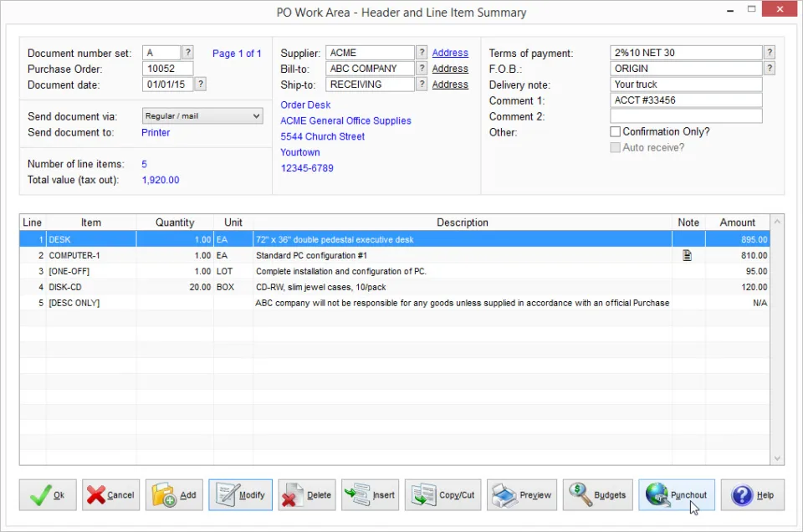Screen dimensions: 803x532
Task: Open the Budgets lookup
Action: (x=597, y=494)
